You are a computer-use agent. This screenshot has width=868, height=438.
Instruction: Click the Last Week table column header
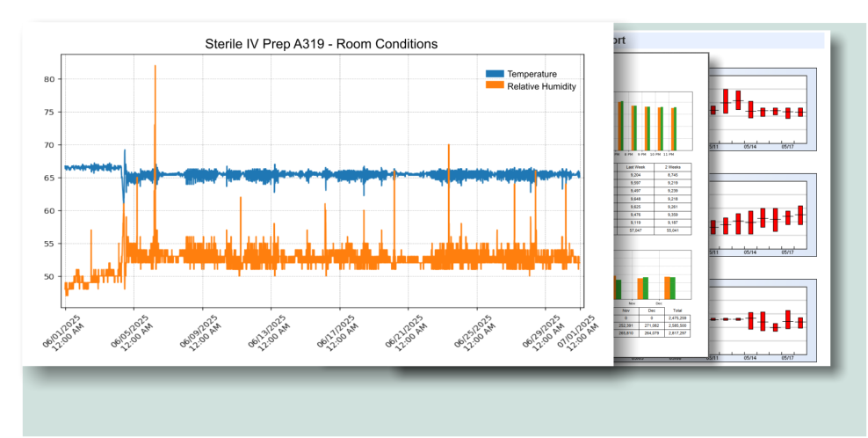tap(635, 166)
